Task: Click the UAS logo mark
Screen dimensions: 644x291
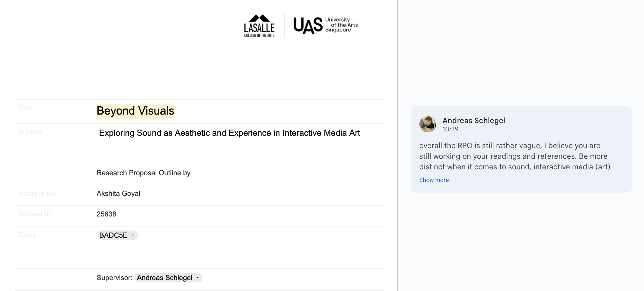Action: point(308,26)
